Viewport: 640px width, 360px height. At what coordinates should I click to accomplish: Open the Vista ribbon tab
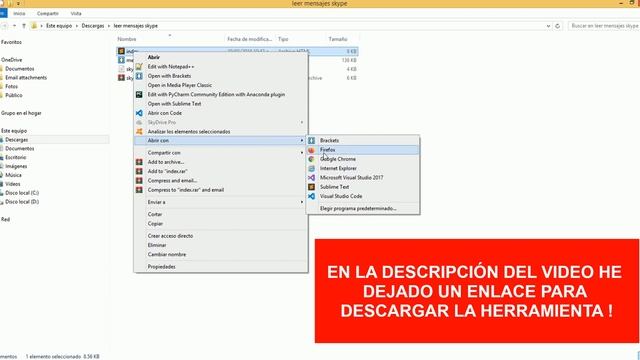(76, 13)
